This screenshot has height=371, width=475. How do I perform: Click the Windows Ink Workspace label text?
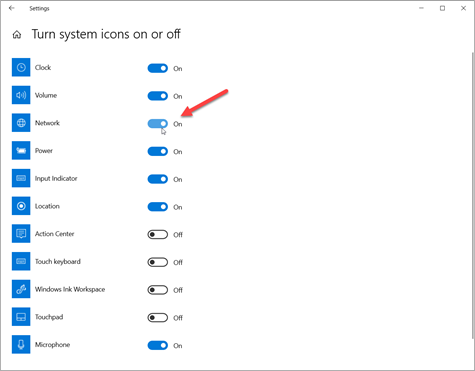[x=70, y=289]
